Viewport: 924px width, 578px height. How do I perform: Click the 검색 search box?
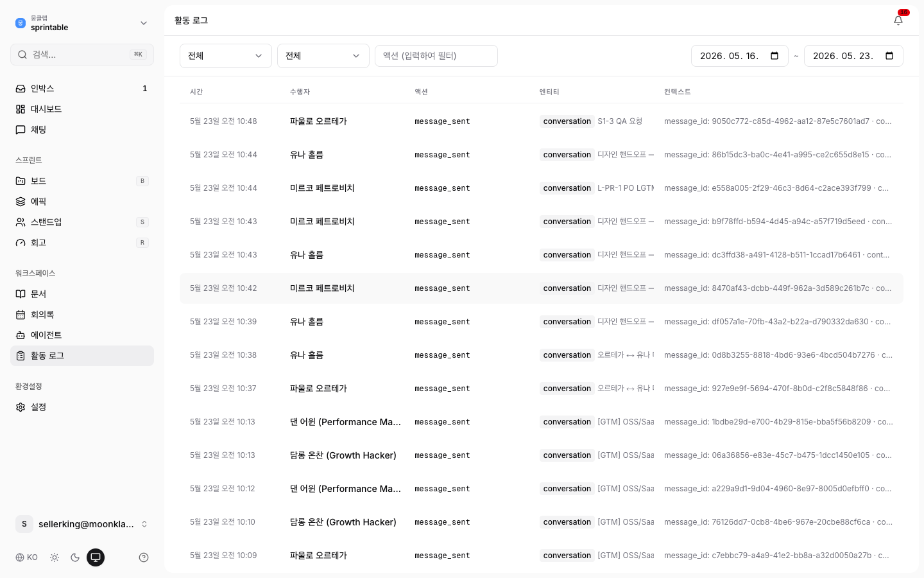click(82, 55)
